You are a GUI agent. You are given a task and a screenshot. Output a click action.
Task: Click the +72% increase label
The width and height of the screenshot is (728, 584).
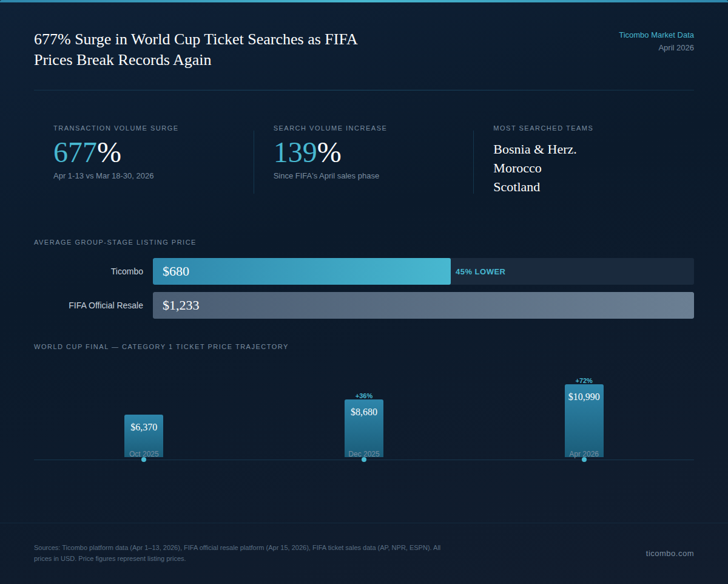click(584, 381)
